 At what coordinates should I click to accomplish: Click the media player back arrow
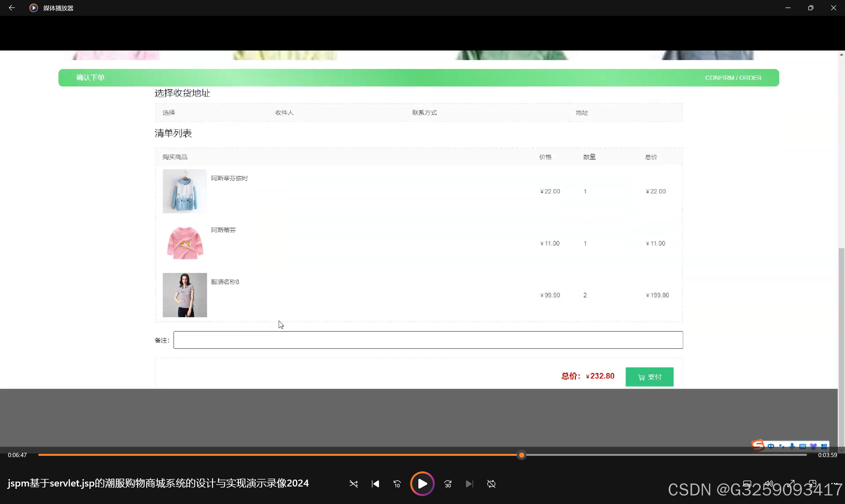[x=12, y=8]
